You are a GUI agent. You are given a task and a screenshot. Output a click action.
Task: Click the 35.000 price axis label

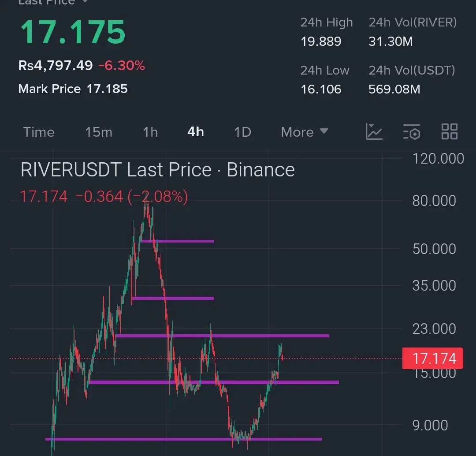(x=434, y=286)
